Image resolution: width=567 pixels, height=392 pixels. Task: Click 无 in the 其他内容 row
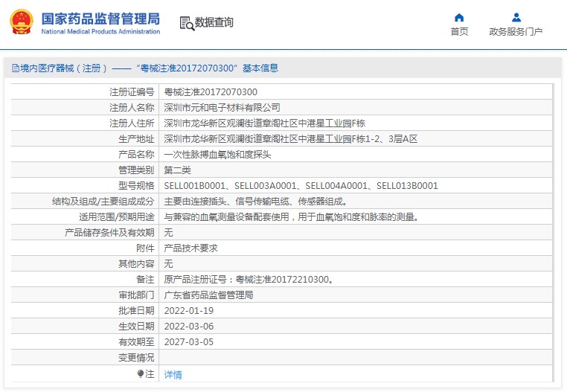[168, 263]
